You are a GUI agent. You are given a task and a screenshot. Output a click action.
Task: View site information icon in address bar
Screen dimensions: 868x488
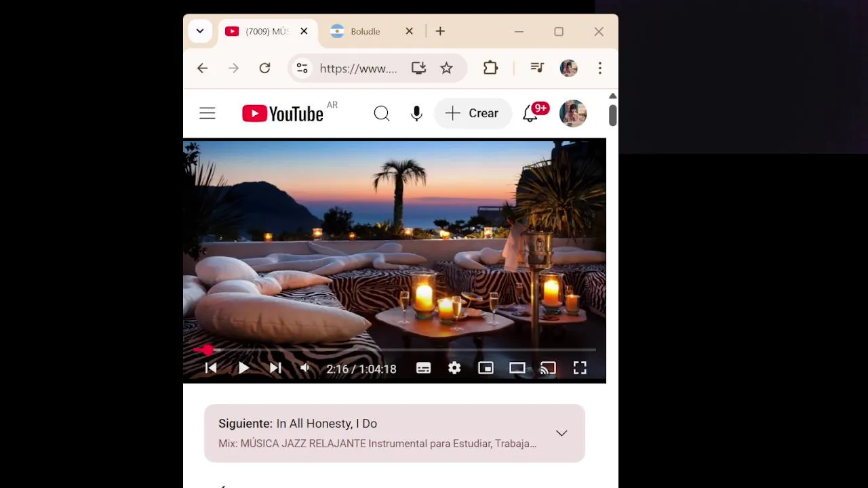coord(302,68)
